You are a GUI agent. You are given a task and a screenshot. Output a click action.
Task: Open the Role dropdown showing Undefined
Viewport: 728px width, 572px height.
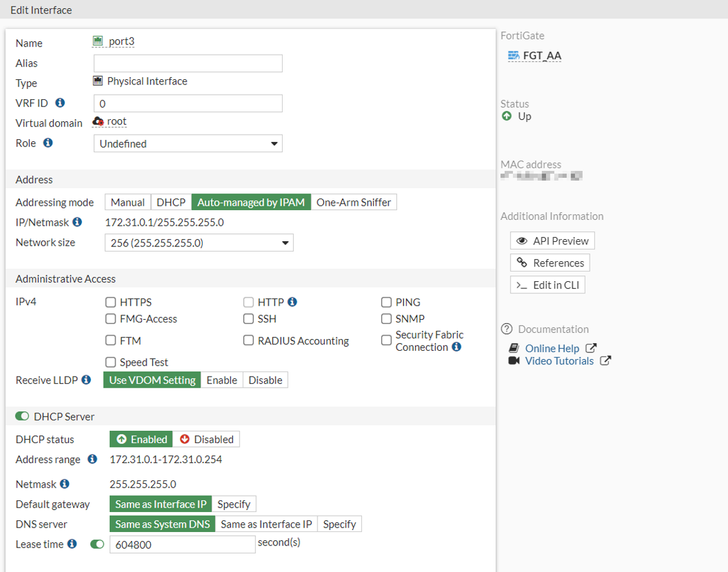[187, 143]
